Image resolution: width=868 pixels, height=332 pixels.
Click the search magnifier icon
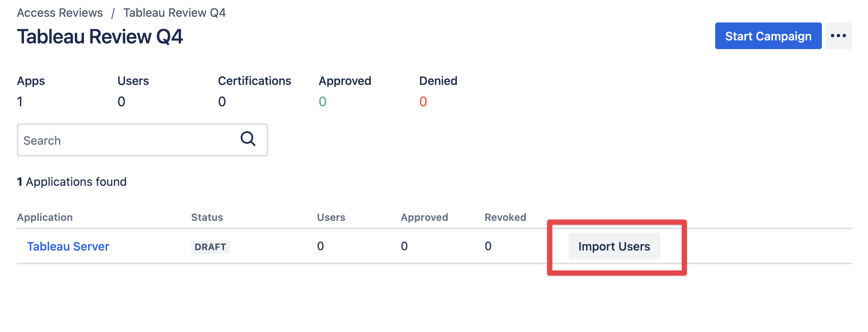(248, 139)
